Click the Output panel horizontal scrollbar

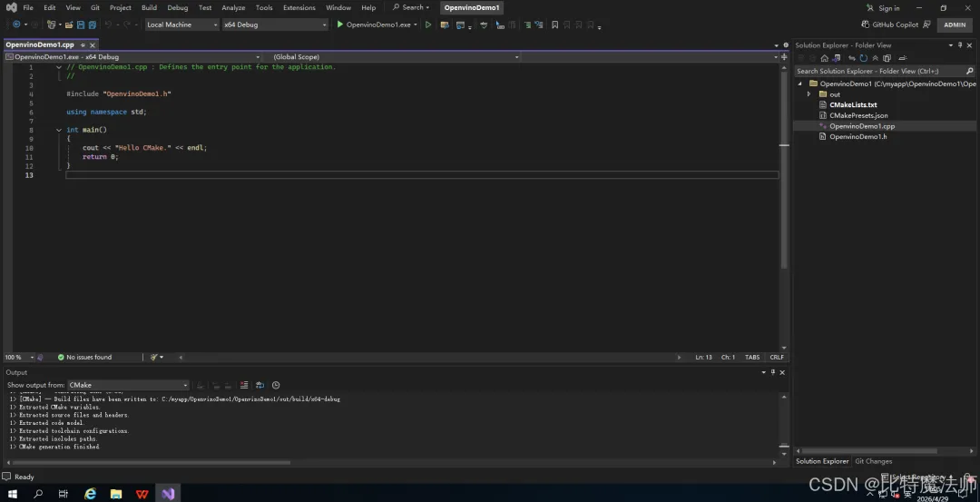pyautogui.click(x=151, y=463)
